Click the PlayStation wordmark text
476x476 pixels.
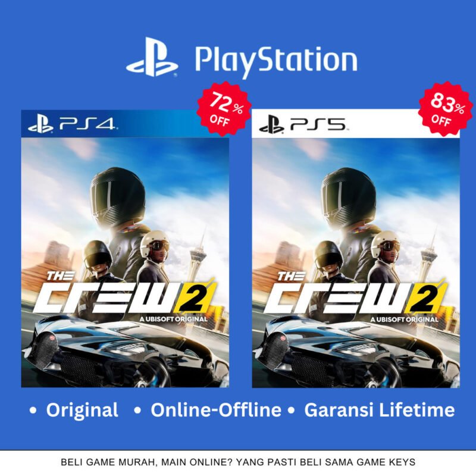pyautogui.click(x=275, y=61)
